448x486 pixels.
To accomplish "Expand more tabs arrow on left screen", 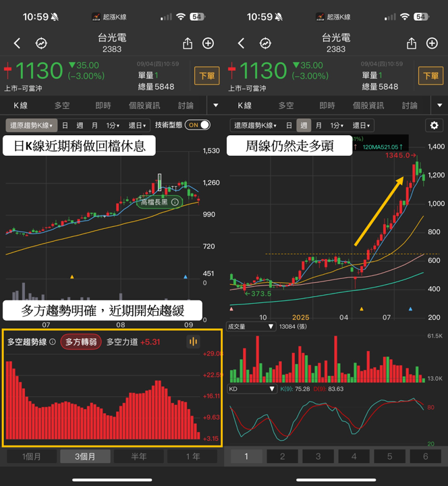I will tap(216, 105).
